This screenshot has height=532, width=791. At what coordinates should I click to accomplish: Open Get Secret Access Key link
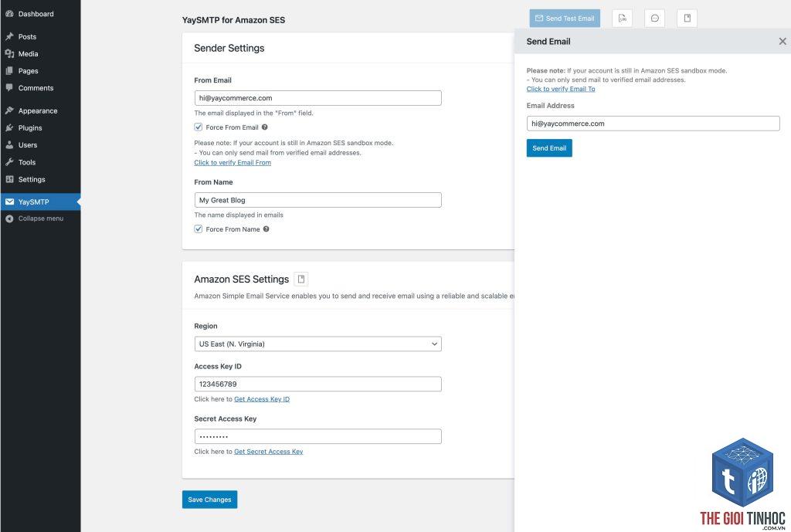[268, 452]
